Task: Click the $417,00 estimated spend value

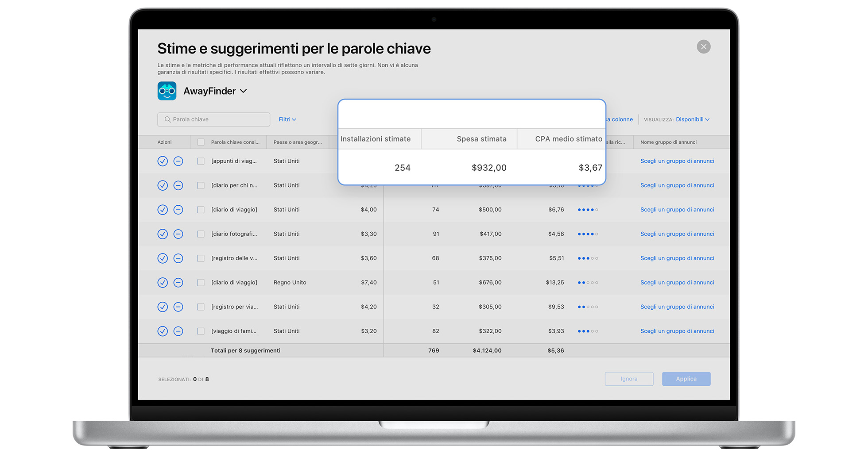Action: click(x=490, y=234)
